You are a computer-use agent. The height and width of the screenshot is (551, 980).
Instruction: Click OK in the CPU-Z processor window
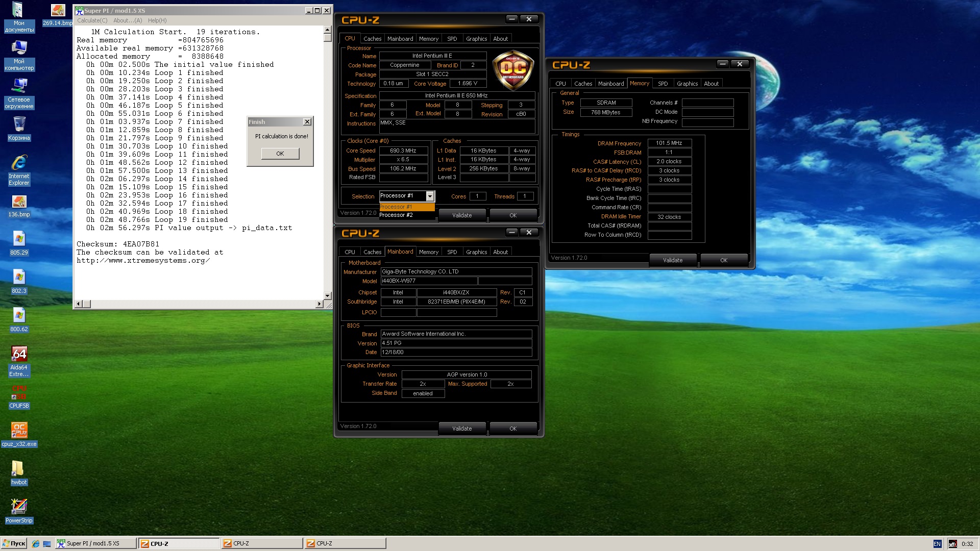click(x=513, y=215)
